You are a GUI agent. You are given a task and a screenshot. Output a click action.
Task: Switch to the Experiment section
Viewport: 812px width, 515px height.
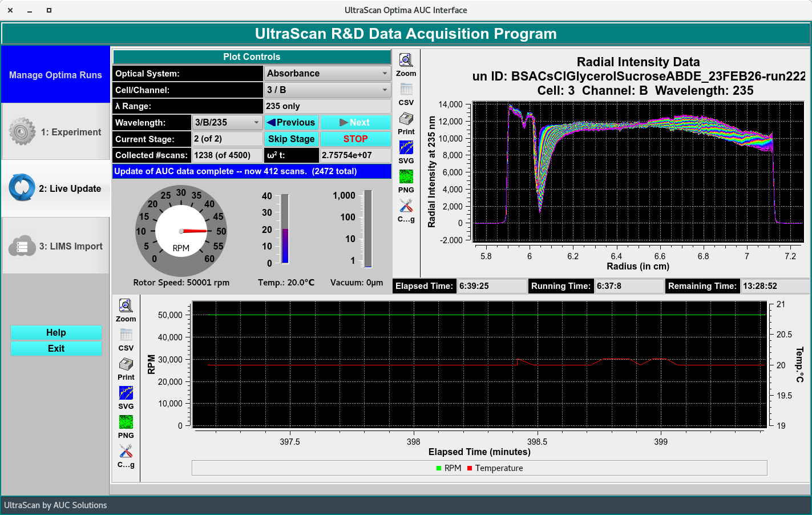[55, 132]
